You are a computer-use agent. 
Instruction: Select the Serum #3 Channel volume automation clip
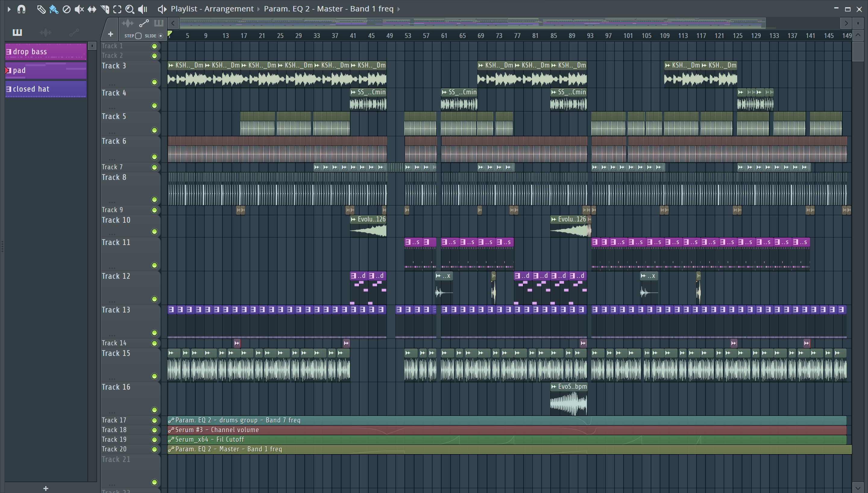coord(507,430)
